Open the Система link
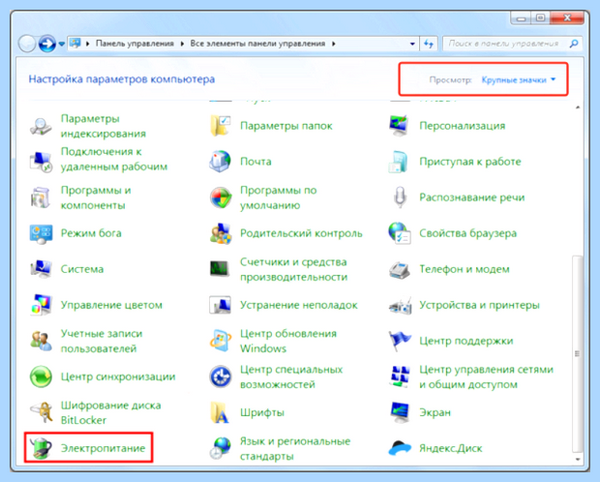The width and height of the screenshot is (600, 482). point(82,269)
